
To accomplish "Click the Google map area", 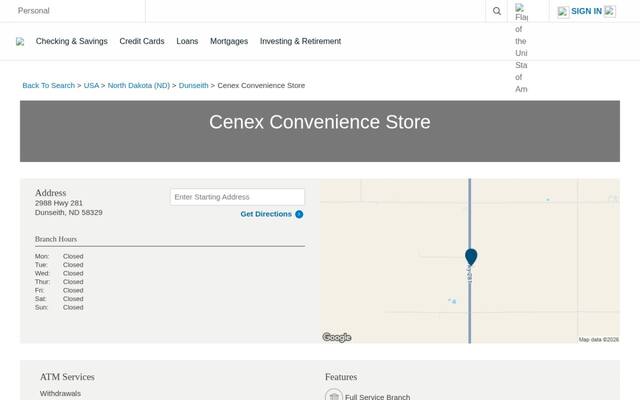I will click(x=470, y=261).
